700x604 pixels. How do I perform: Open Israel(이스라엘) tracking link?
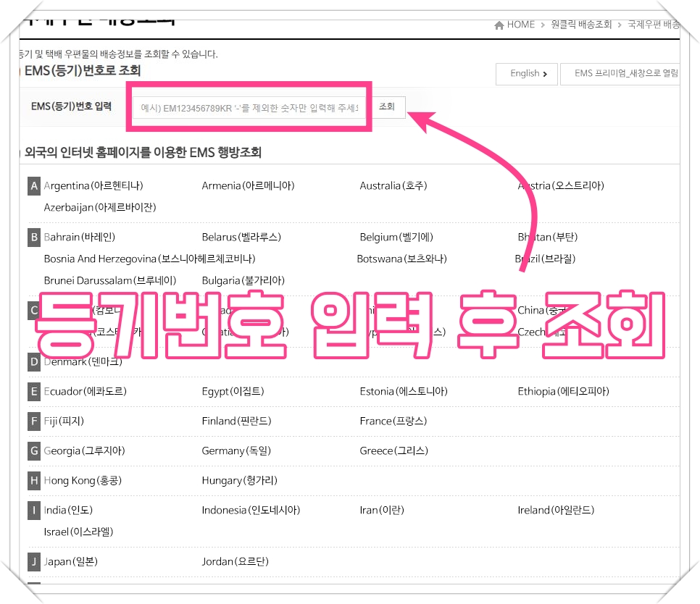coord(78,532)
